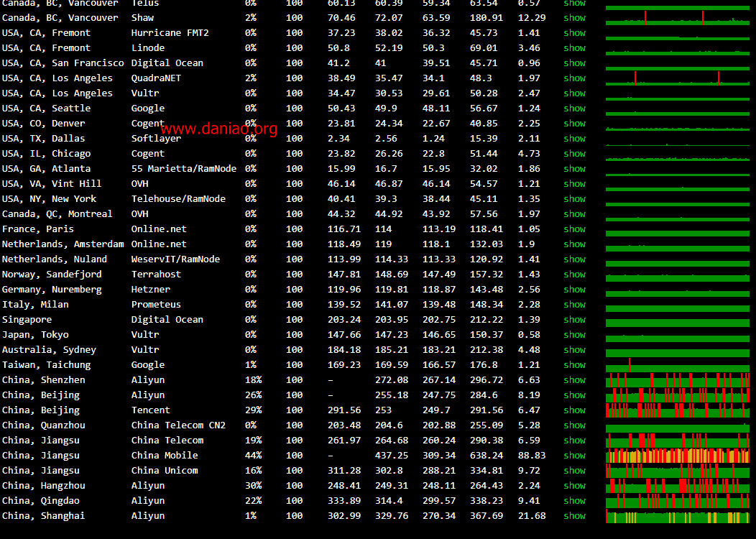This screenshot has height=539, width=756.
Task: Open 'show' link for Montreal OVH
Action: tap(575, 214)
